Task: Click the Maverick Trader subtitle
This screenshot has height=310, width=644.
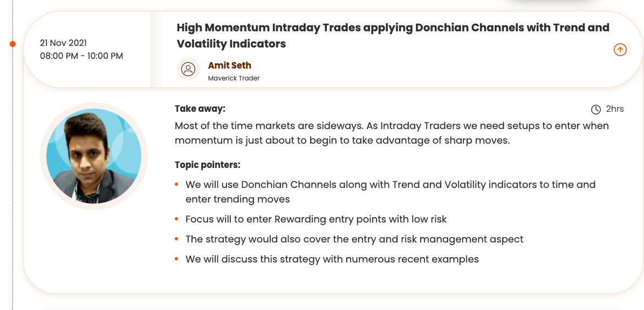Action: click(x=234, y=78)
